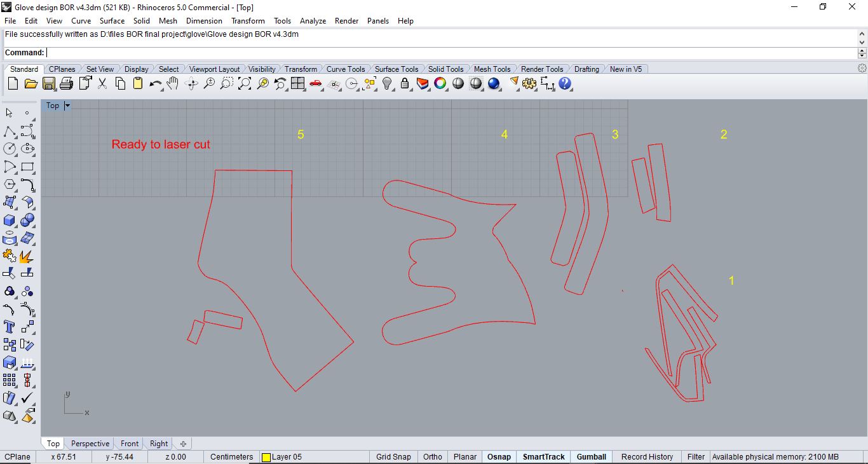Viewport: 868px width, 464px height.
Task: Switch to the Drafting toolbar tab
Action: pos(587,69)
